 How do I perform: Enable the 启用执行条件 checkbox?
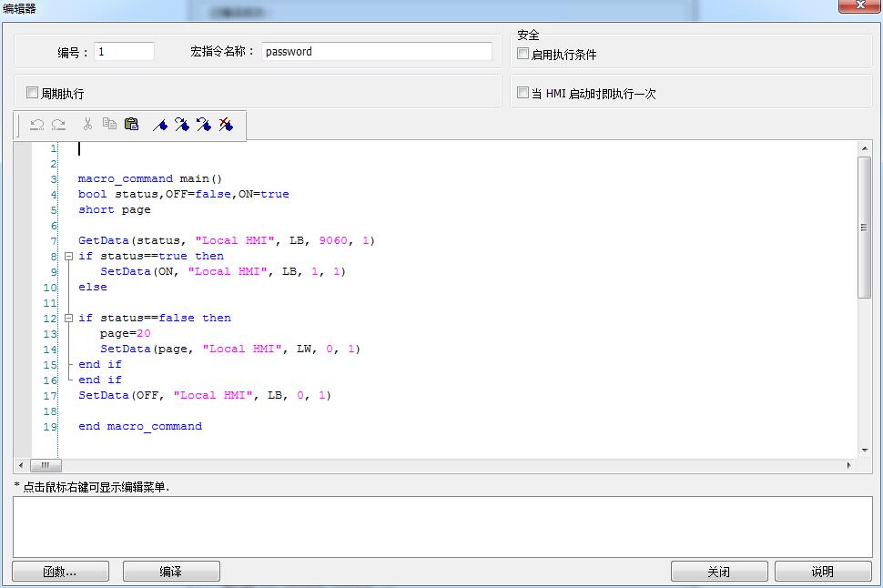point(523,54)
